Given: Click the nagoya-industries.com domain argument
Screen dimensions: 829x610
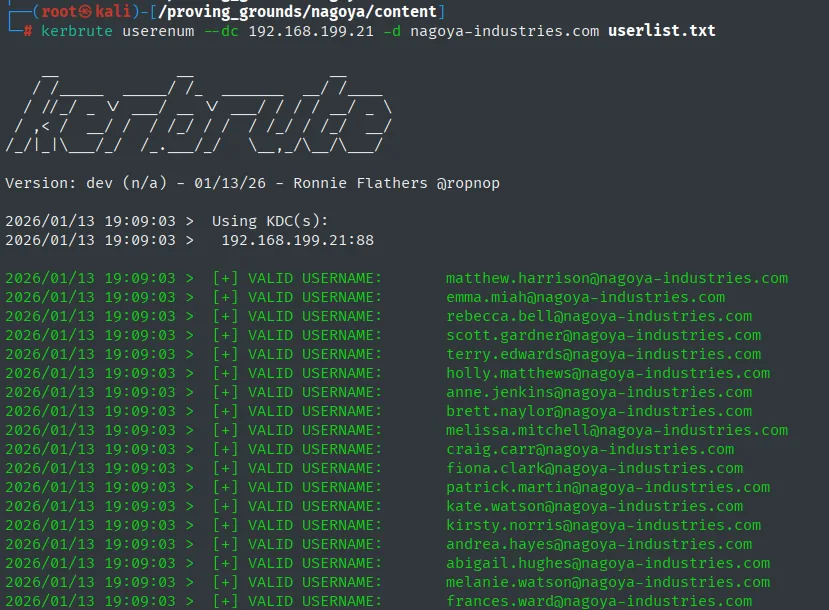Looking at the screenshot, I should pyautogui.click(x=504, y=31).
